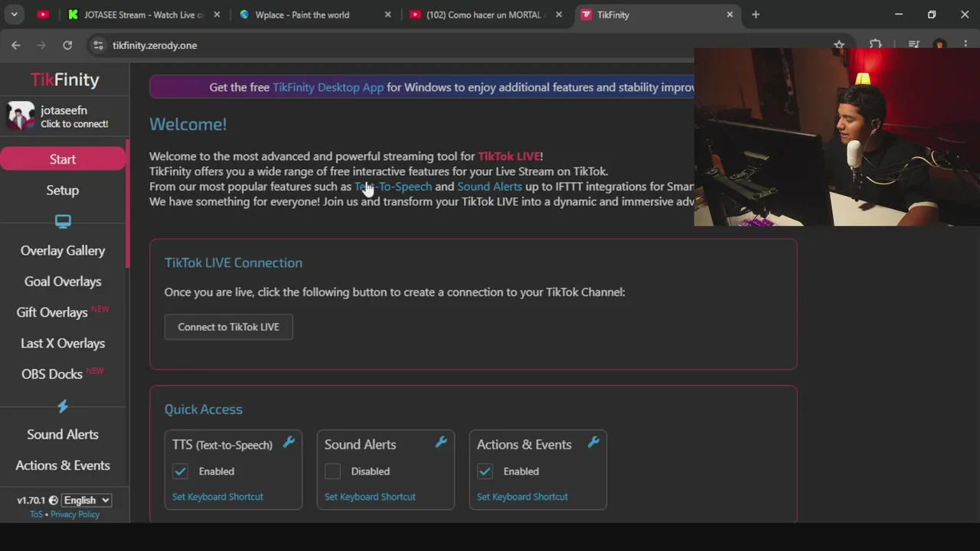The width and height of the screenshot is (980, 551).
Task: Click to connect under jotaseefn
Action: click(74, 124)
